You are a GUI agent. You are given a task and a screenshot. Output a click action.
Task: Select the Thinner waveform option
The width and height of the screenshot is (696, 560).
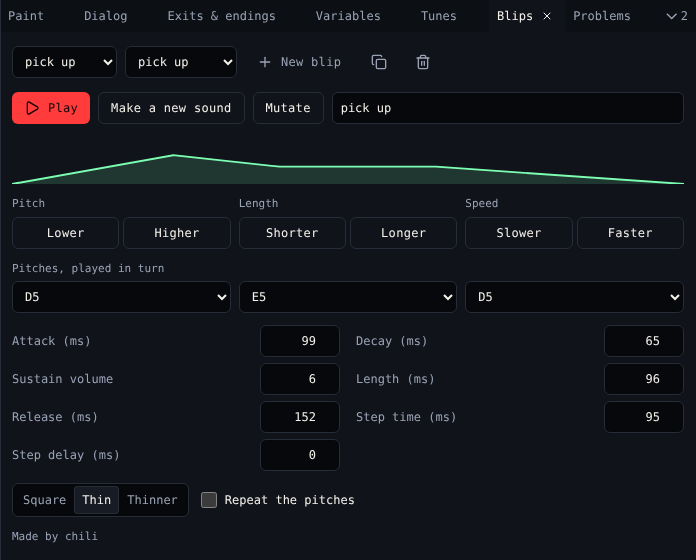[152, 500]
